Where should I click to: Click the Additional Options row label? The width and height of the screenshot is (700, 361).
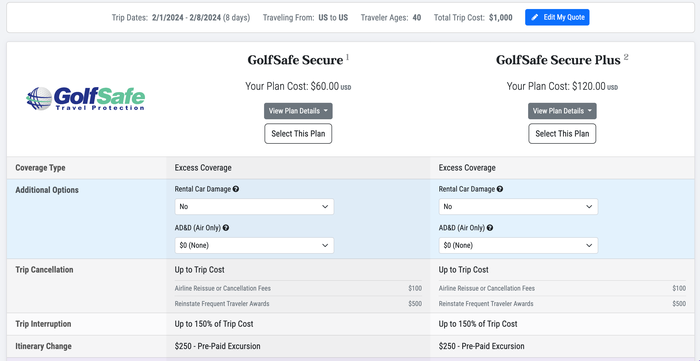pos(47,190)
